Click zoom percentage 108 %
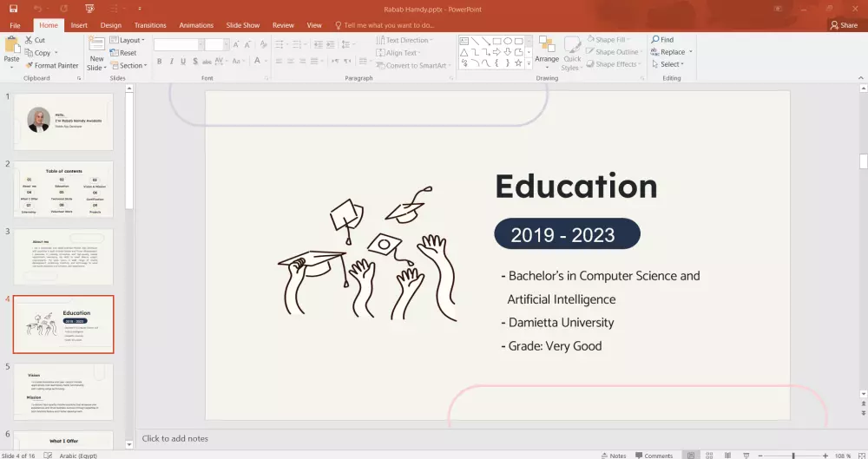 point(843,456)
